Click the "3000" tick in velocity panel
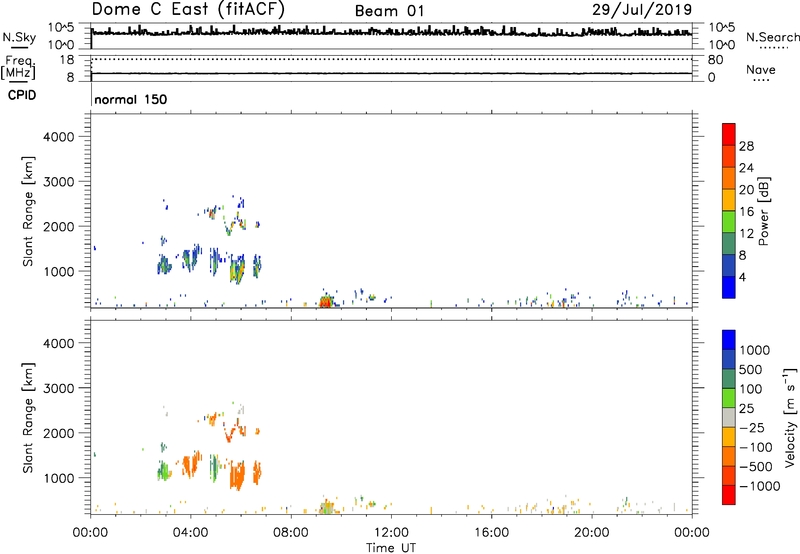The height and width of the screenshot is (554, 800). [59, 388]
